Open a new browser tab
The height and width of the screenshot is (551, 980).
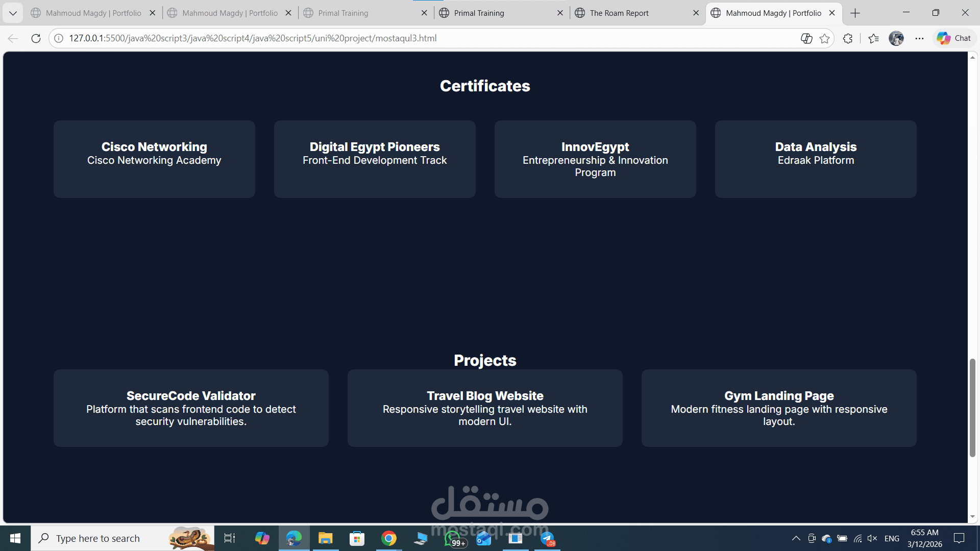click(x=855, y=13)
